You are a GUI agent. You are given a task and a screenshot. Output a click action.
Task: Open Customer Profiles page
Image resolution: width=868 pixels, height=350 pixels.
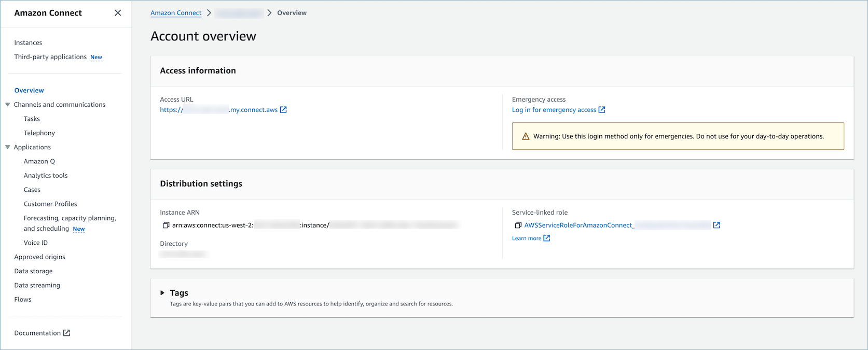tap(50, 204)
